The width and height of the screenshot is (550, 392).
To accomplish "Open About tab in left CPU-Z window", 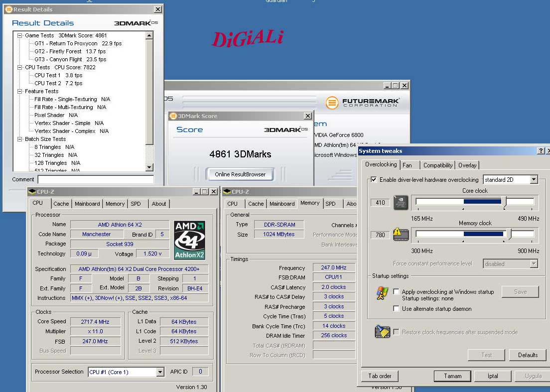I will coord(159,204).
